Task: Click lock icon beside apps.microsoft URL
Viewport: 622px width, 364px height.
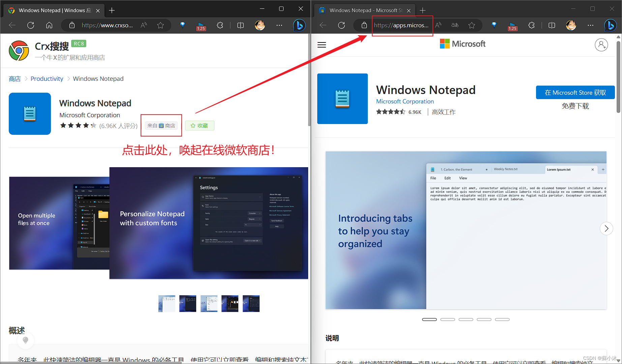Action: click(x=364, y=25)
